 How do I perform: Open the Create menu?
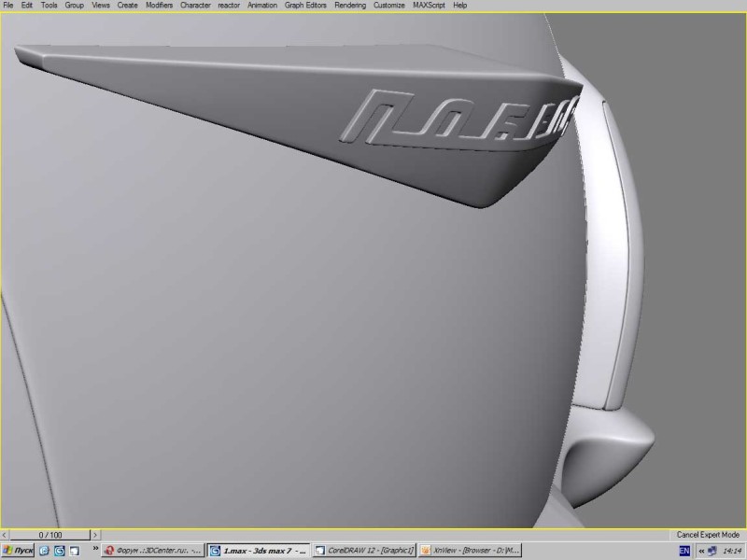pos(127,6)
